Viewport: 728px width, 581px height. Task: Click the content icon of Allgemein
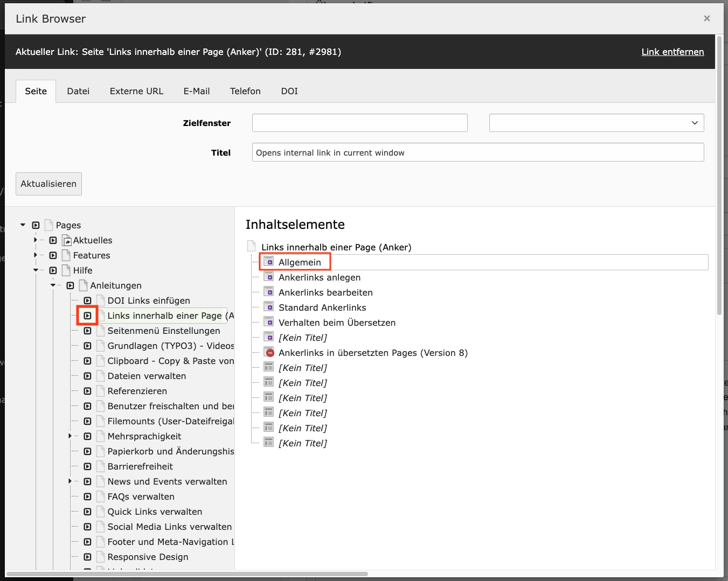(268, 261)
